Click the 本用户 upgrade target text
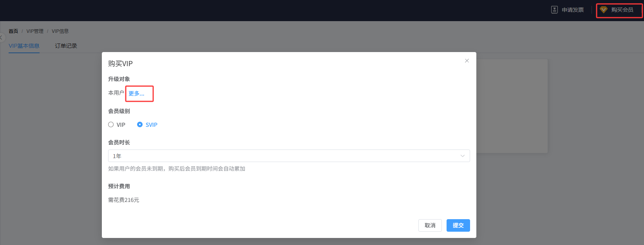The image size is (644, 245). pyautogui.click(x=116, y=93)
